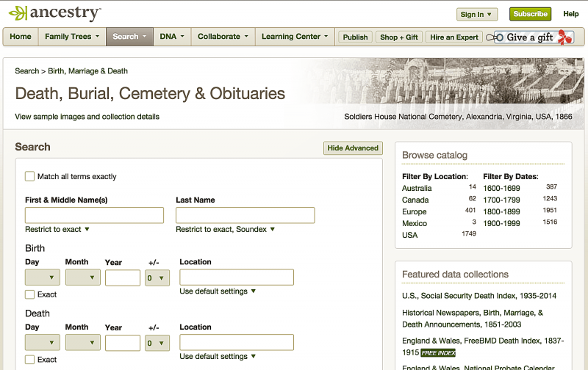Open England & Wales, FreeBMD Death Index
The image size is (588, 370).
[x=483, y=347]
